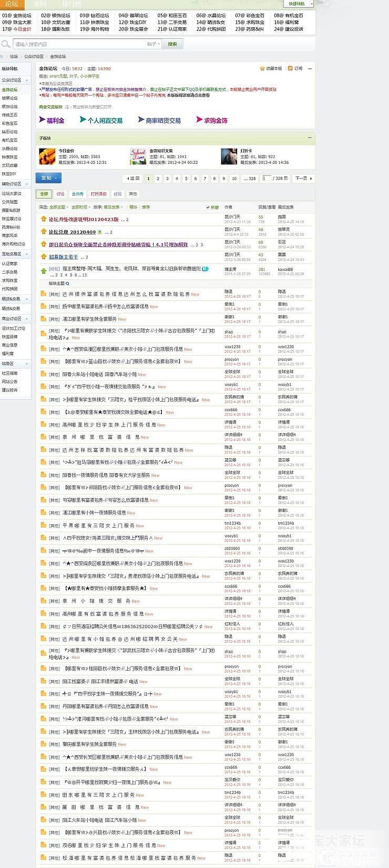Click the refresh icon next to 版块主题
The image size is (389, 868).
click(x=67, y=283)
